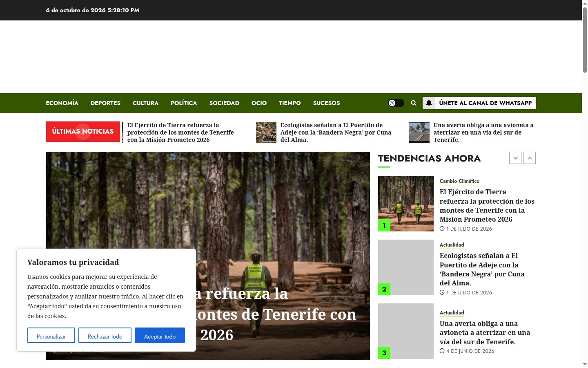The height and width of the screenshot is (368, 588).
Task: Open the Cultura section
Action: (145, 103)
